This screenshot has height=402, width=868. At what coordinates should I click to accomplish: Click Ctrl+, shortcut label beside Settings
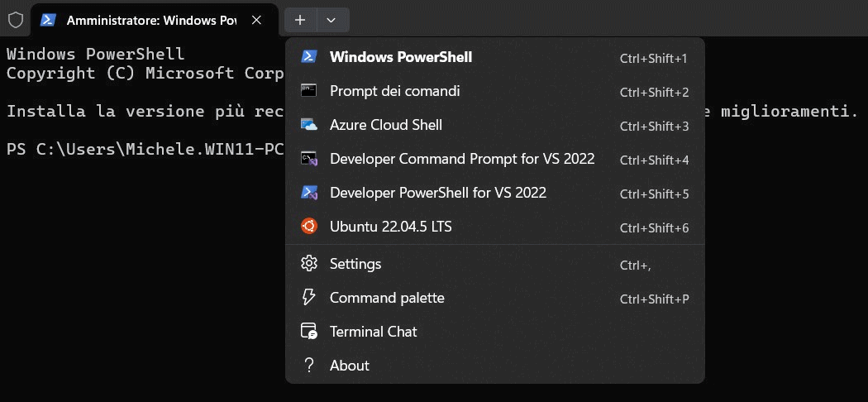(636, 266)
